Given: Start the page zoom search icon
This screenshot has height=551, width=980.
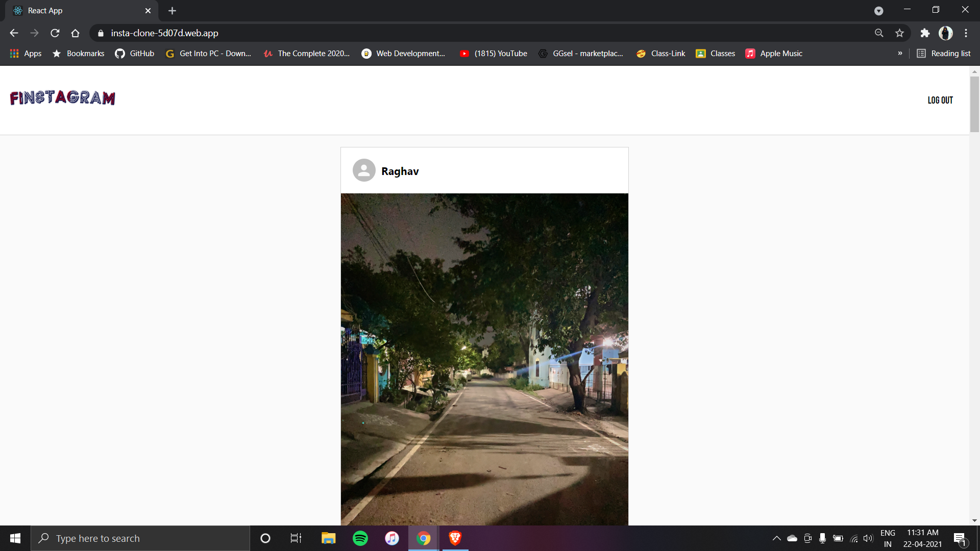Looking at the screenshot, I should point(878,33).
